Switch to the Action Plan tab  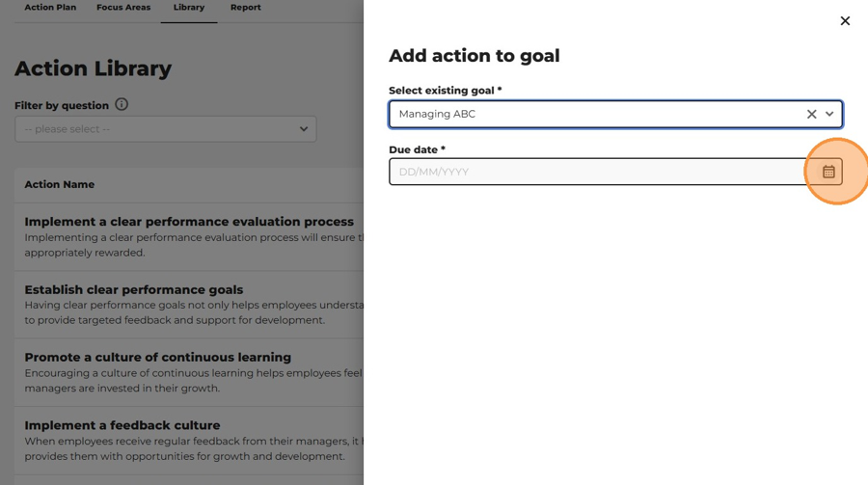[50, 7]
